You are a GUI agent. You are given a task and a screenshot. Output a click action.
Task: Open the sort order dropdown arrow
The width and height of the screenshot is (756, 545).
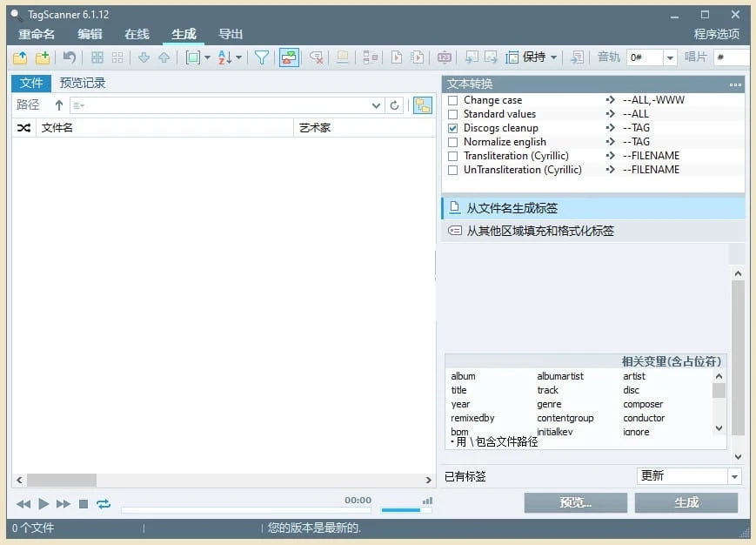[239, 57]
